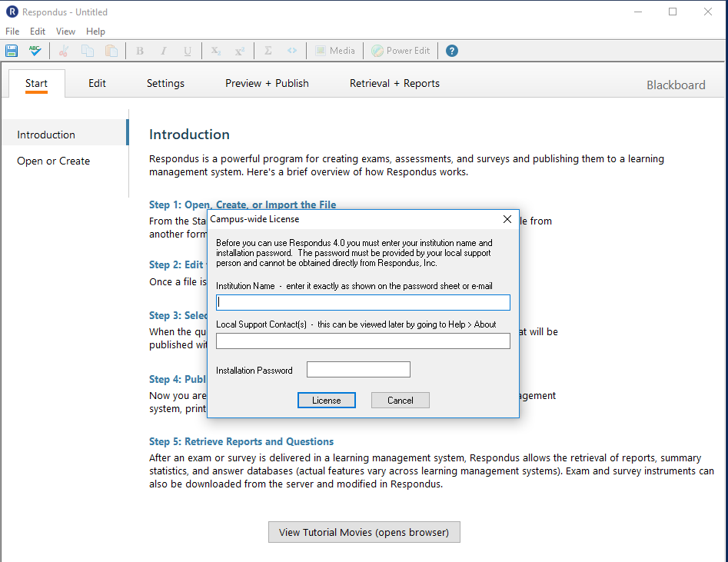Switch to the Start tab
The height and width of the screenshot is (562, 728).
36,84
